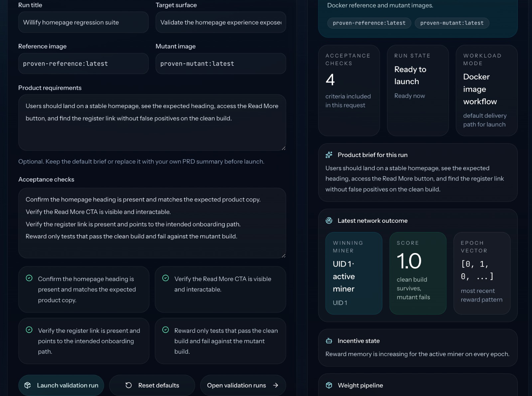
Task: Click the robot icon beside Incentive state
Action: pyautogui.click(x=329, y=341)
